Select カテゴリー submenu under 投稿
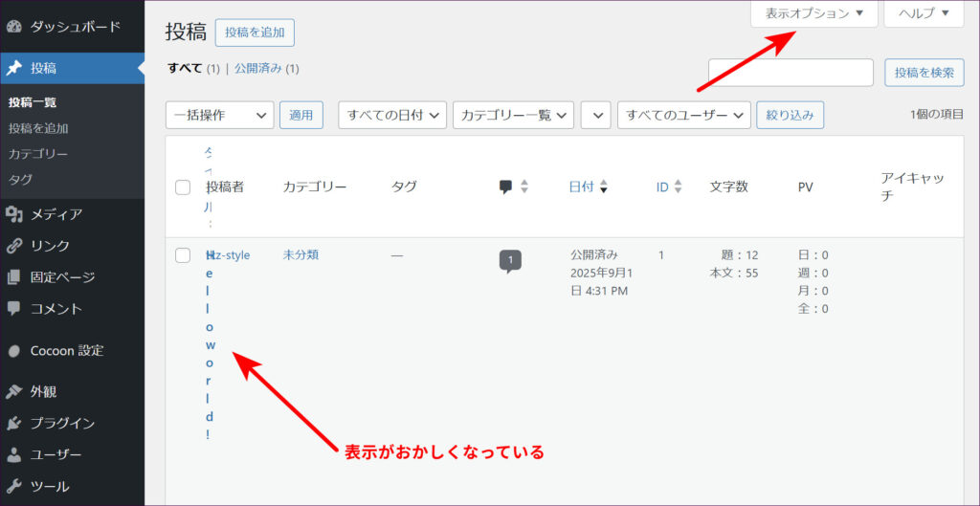 pos(38,154)
